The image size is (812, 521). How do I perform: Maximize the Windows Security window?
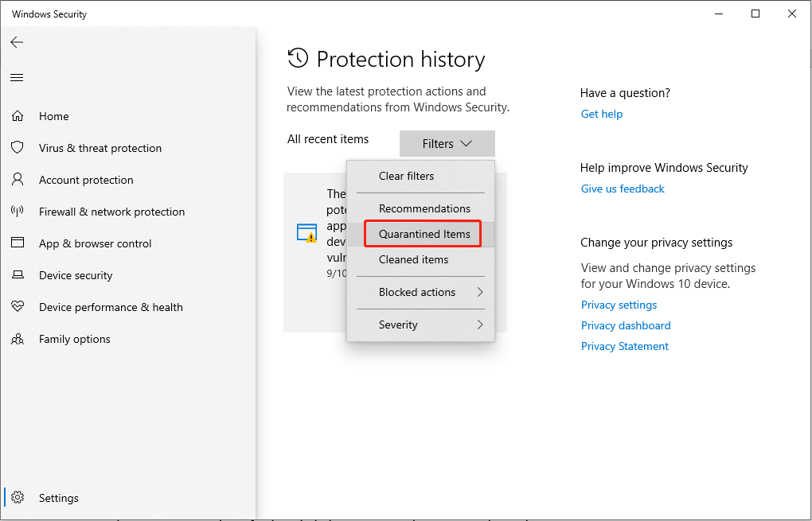point(755,14)
